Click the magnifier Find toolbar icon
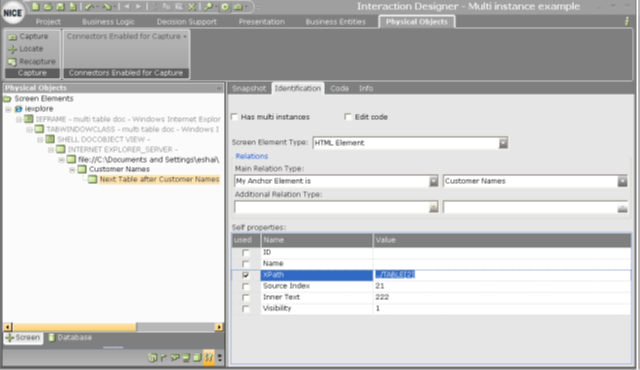This screenshot has height=370, width=640. click(209, 7)
